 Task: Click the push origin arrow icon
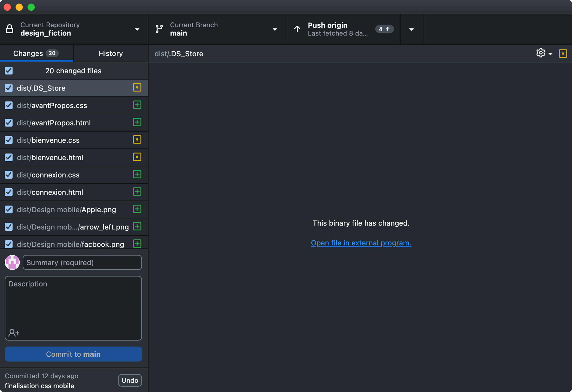[x=297, y=29]
